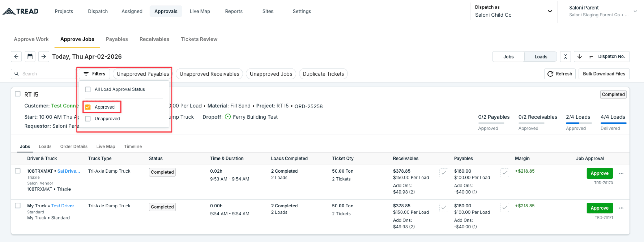Click the 0/2 Payables Approved progress bar

[491, 123]
